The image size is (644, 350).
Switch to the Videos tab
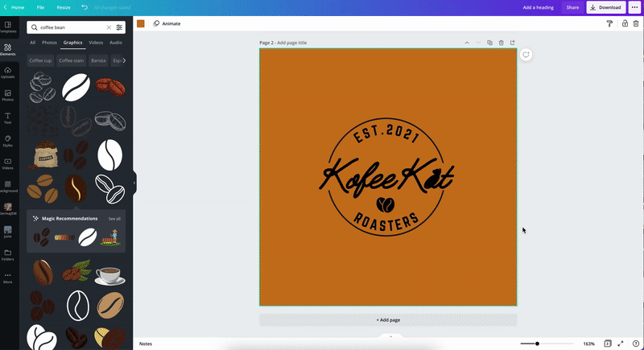(96, 43)
